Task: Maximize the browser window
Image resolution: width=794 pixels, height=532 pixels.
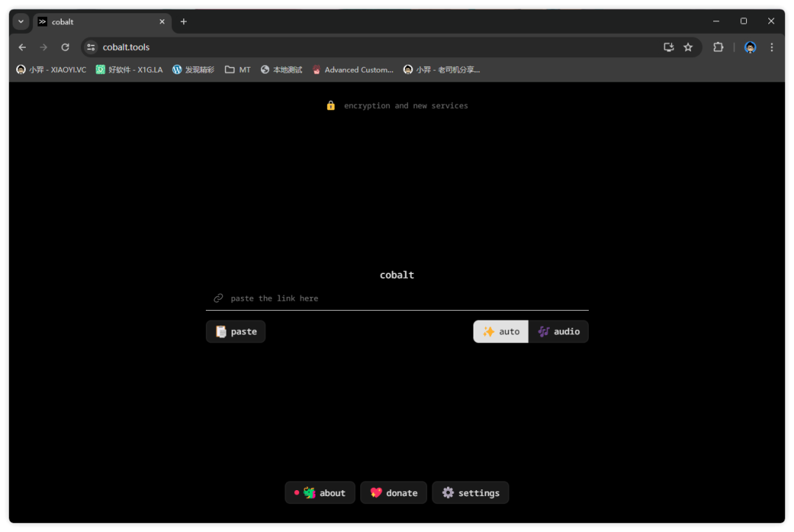Action: tap(743, 21)
